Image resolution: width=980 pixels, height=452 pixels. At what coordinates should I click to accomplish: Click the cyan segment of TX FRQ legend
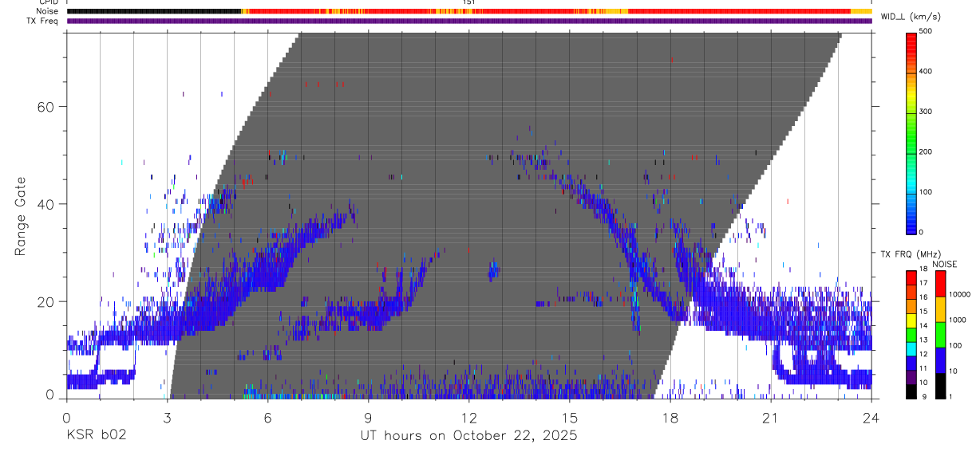tap(912, 348)
